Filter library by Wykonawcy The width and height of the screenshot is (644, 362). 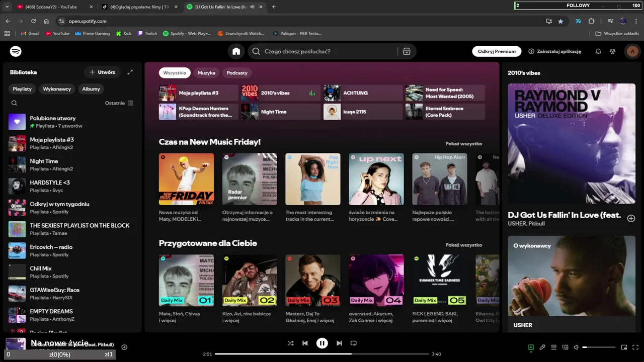[57, 89]
